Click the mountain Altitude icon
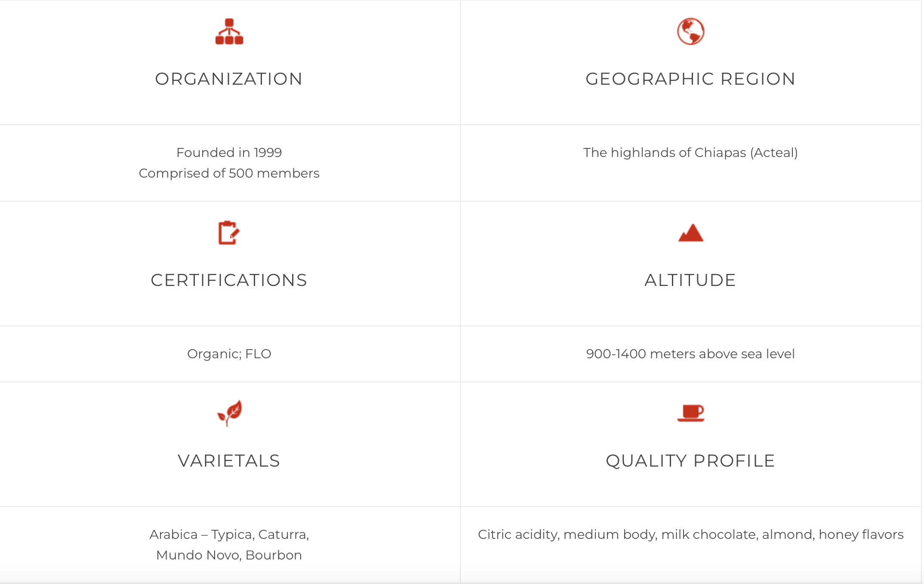 coord(690,233)
